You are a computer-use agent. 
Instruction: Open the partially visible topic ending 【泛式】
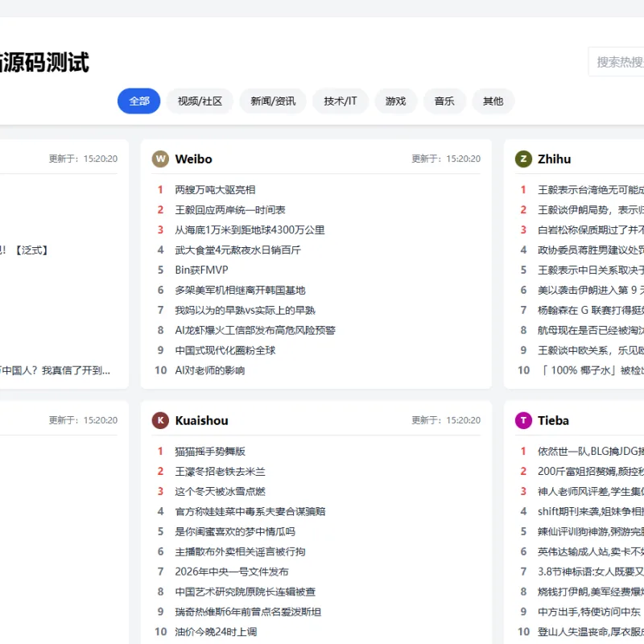[24, 250]
